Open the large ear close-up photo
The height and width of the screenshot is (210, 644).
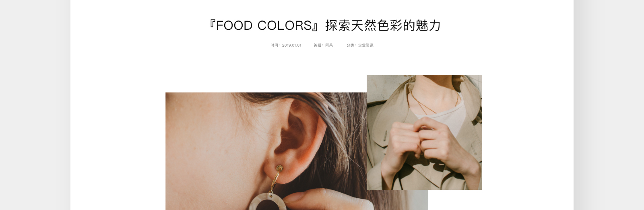266,151
